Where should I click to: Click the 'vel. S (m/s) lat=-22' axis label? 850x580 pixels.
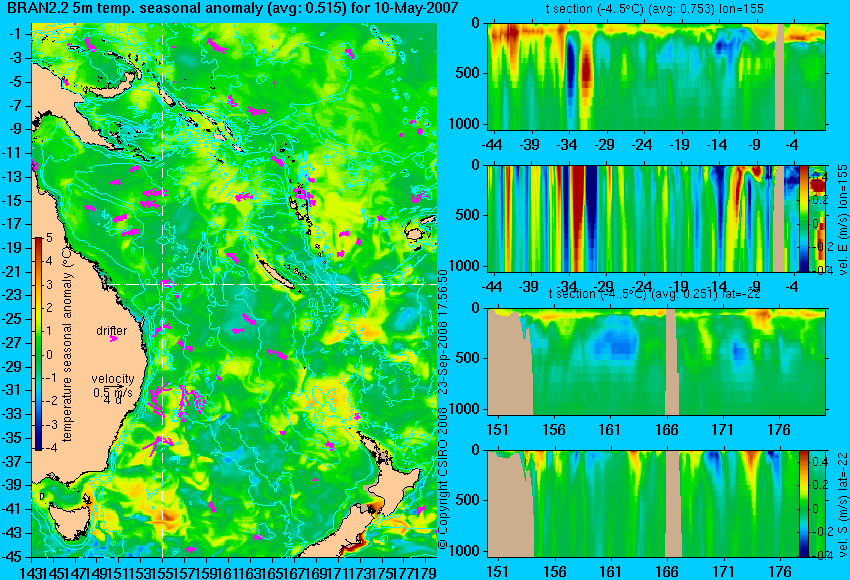(x=842, y=504)
